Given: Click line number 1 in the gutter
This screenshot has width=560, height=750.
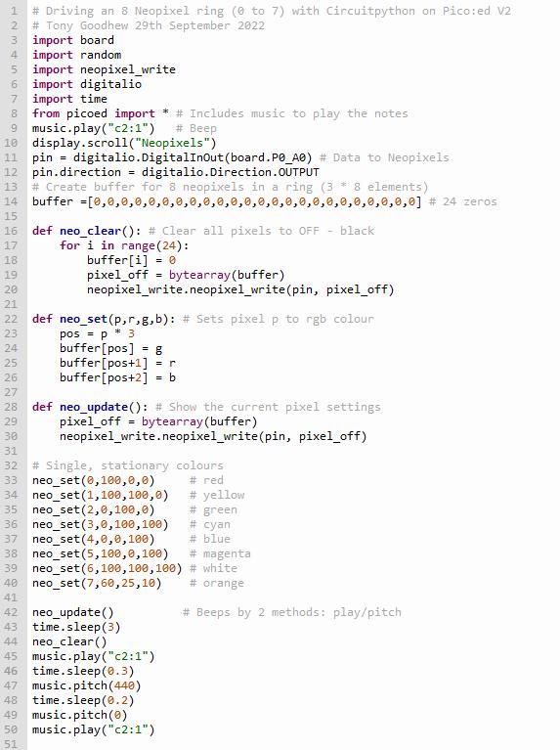Looking at the screenshot, I should pos(14,11).
